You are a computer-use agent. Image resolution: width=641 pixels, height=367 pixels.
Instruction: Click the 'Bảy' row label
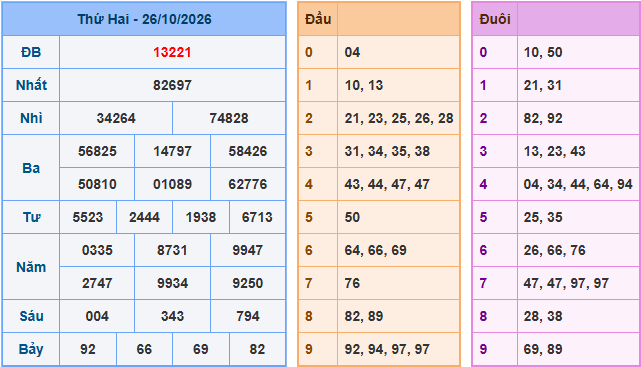31,349
